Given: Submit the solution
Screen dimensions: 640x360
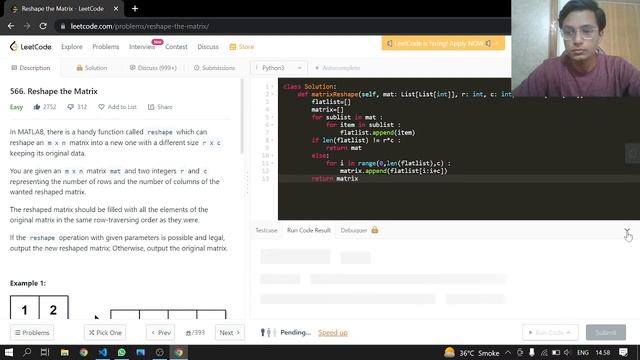Looking at the screenshot, I should [606, 333].
